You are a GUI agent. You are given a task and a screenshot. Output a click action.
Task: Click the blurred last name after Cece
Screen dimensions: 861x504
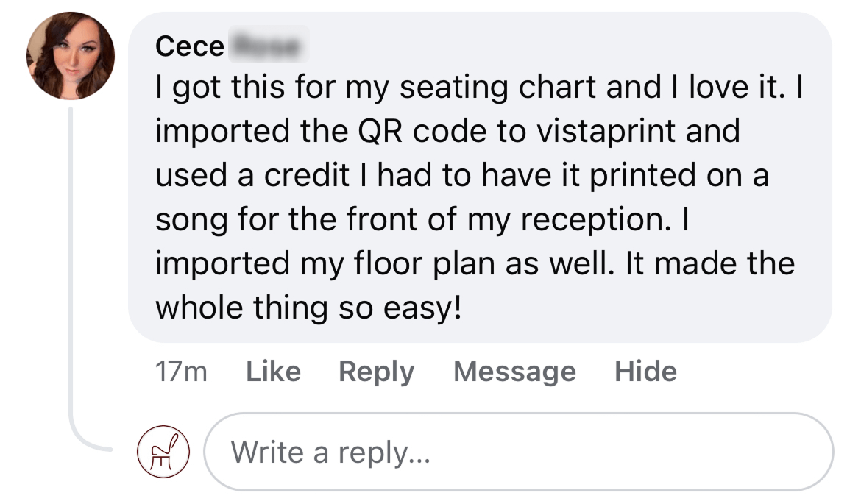coord(267,46)
